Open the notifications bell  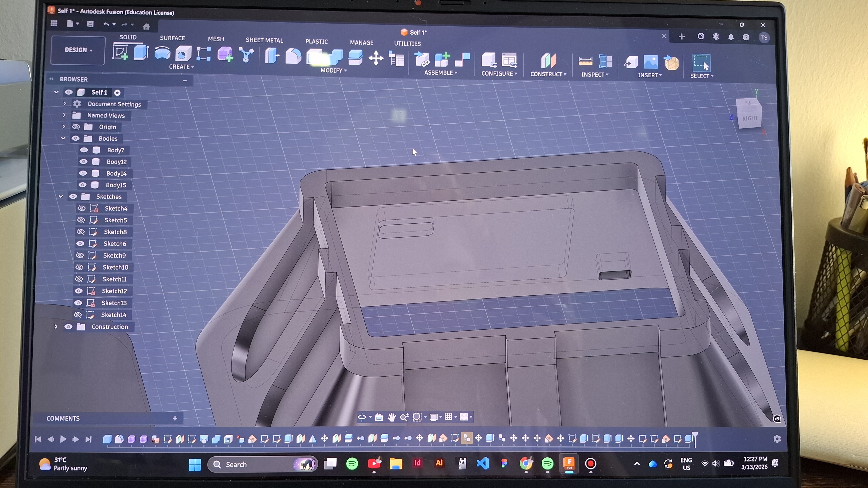click(731, 37)
